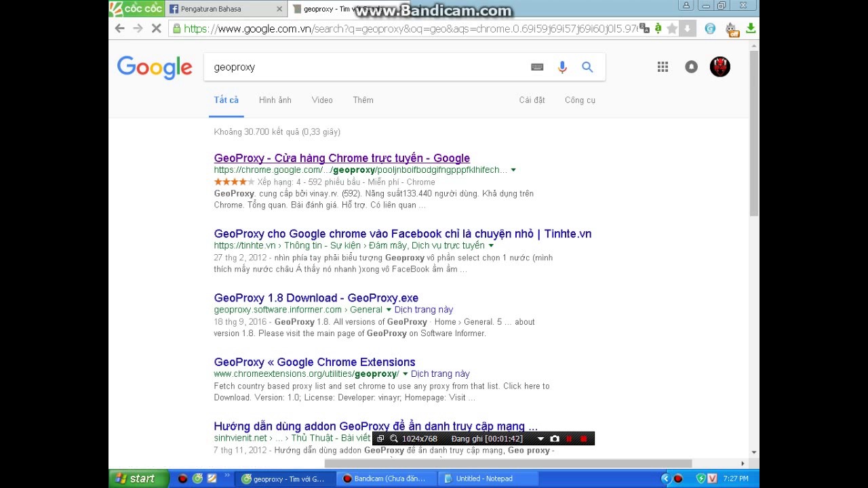The width and height of the screenshot is (868, 488).
Task: Open the green downloads arrow in toolbar
Action: click(x=751, y=28)
